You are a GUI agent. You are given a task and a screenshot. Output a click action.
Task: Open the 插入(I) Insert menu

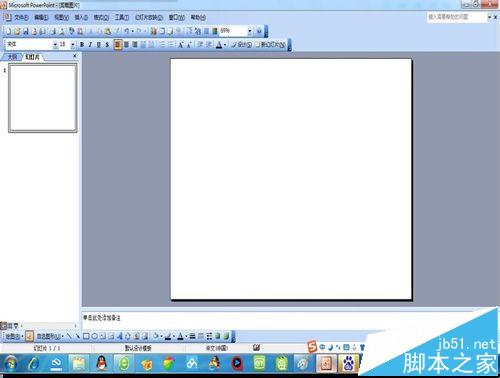[x=81, y=17]
